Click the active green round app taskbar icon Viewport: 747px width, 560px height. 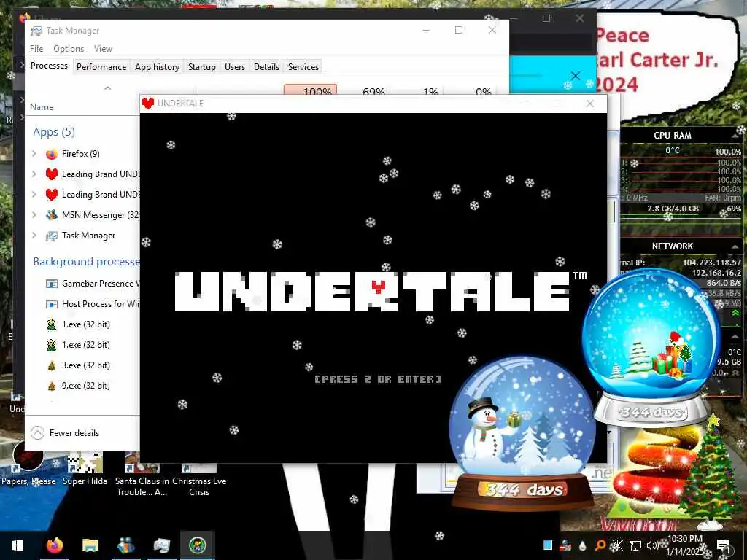(x=197, y=545)
